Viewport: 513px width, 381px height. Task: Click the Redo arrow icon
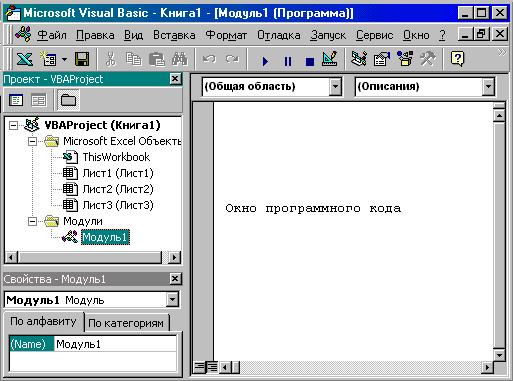point(232,59)
